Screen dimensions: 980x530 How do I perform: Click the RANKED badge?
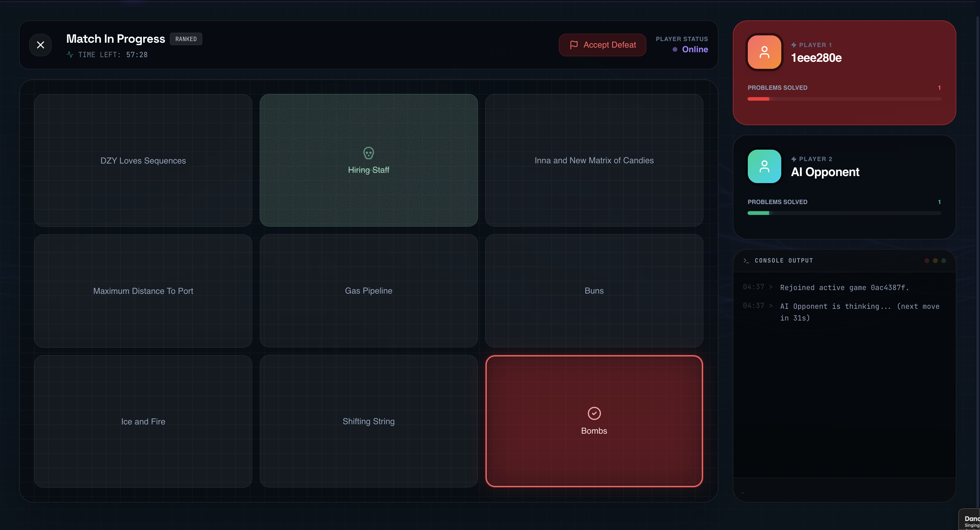(x=186, y=39)
